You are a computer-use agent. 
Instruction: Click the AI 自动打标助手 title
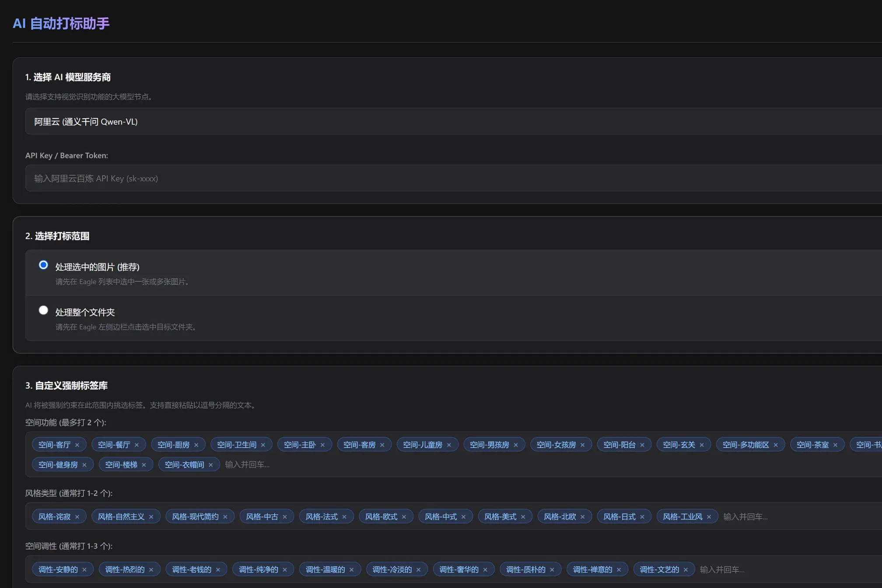click(61, 23)
